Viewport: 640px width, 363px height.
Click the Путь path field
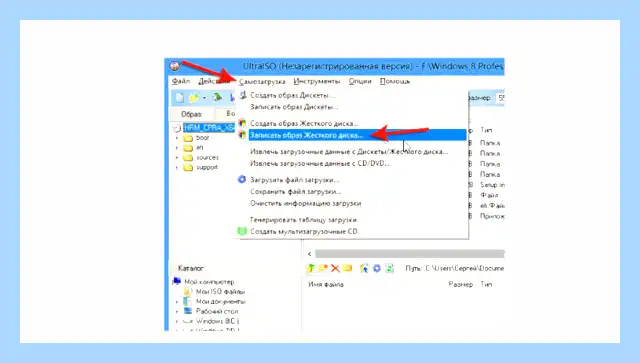pyautogui.click(x=464, y=268)
